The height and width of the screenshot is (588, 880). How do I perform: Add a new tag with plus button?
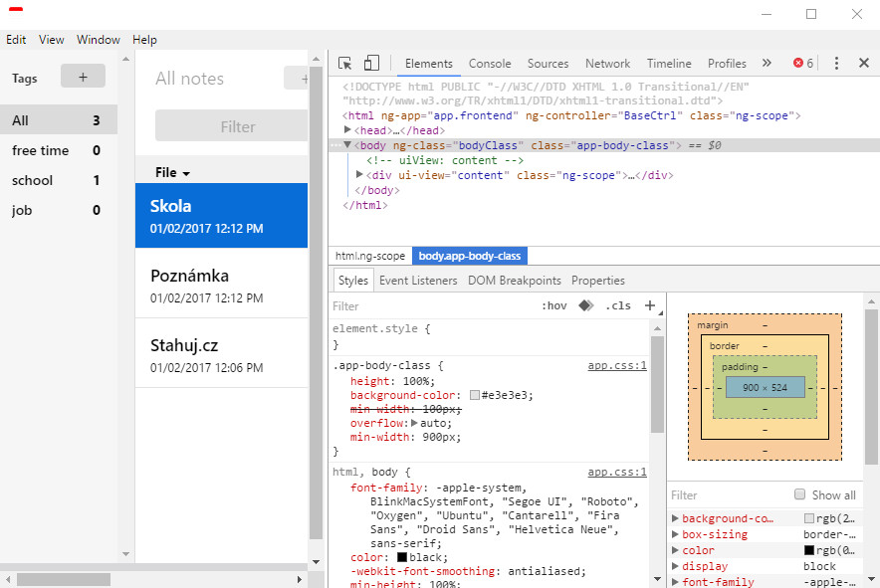point(83,77)
